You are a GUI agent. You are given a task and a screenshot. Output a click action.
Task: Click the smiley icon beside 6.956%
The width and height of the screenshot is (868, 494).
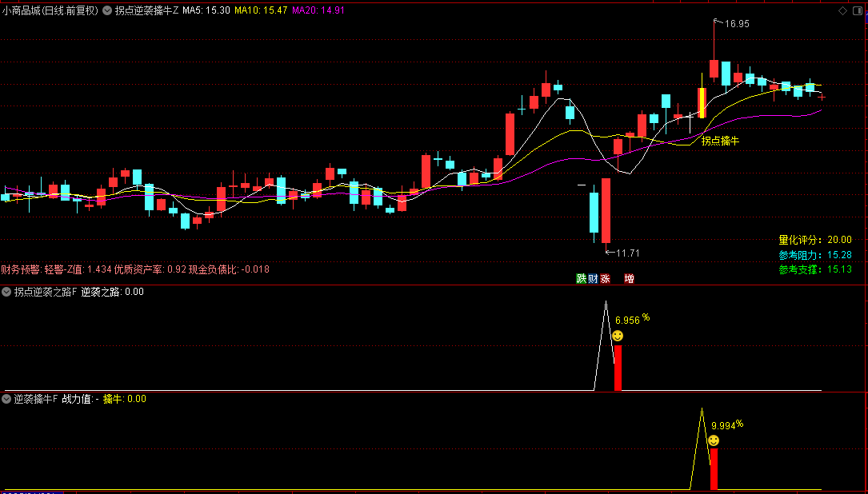tap(618, 336)
